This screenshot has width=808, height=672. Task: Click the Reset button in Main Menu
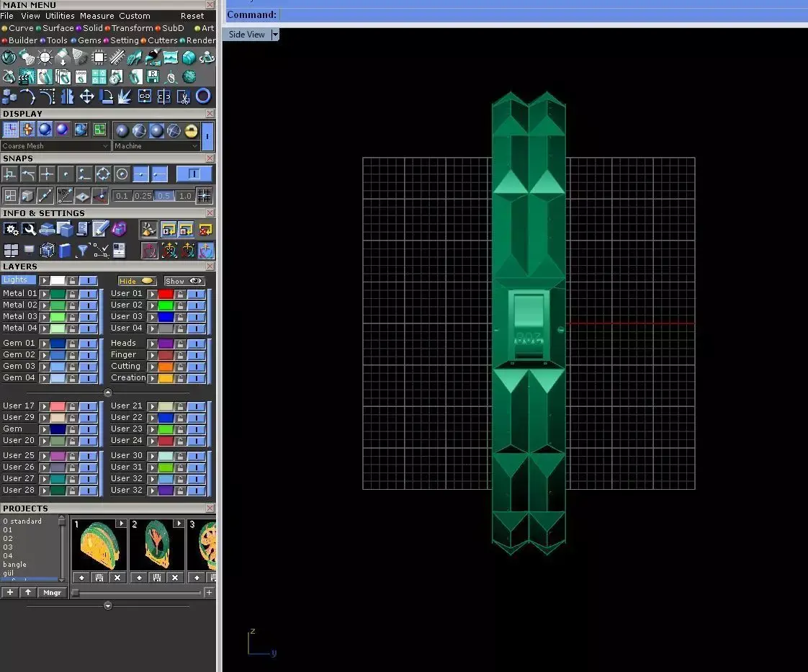192,16
